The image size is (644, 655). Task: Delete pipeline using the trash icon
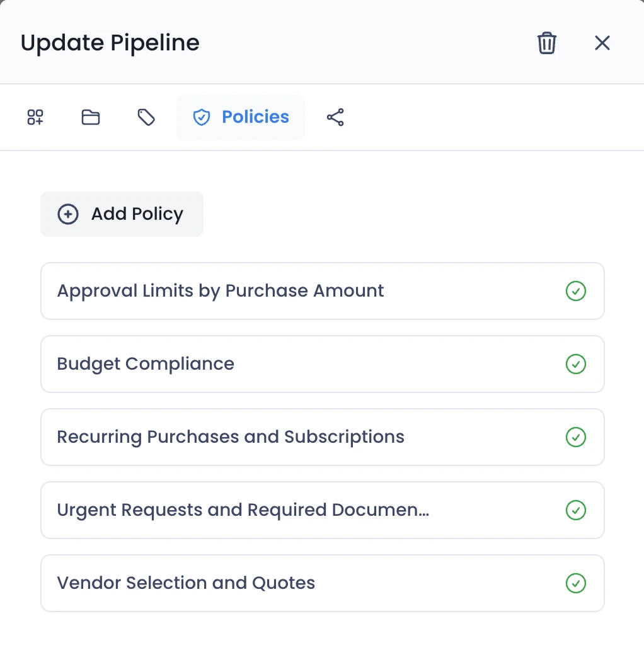(546, 43)
